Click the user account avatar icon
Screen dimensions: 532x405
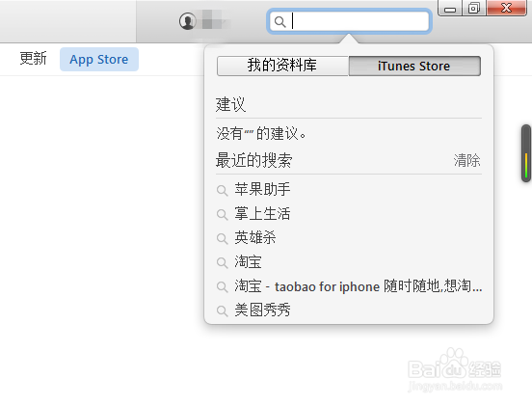pyautogui.click(x=188, y=21)
